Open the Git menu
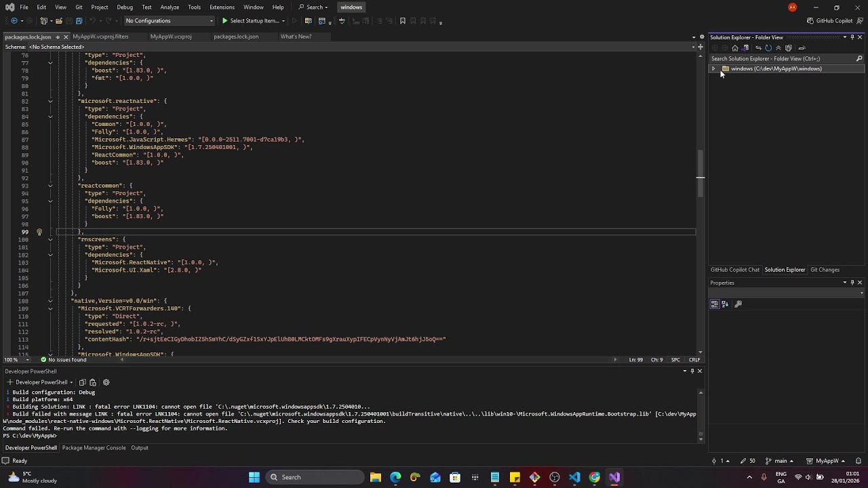 point(79,7)
